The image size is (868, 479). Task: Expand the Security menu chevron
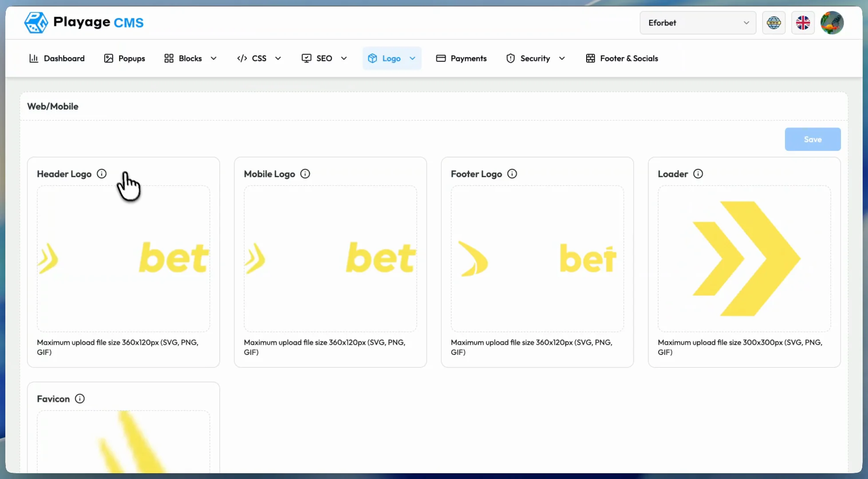(562, 59)
